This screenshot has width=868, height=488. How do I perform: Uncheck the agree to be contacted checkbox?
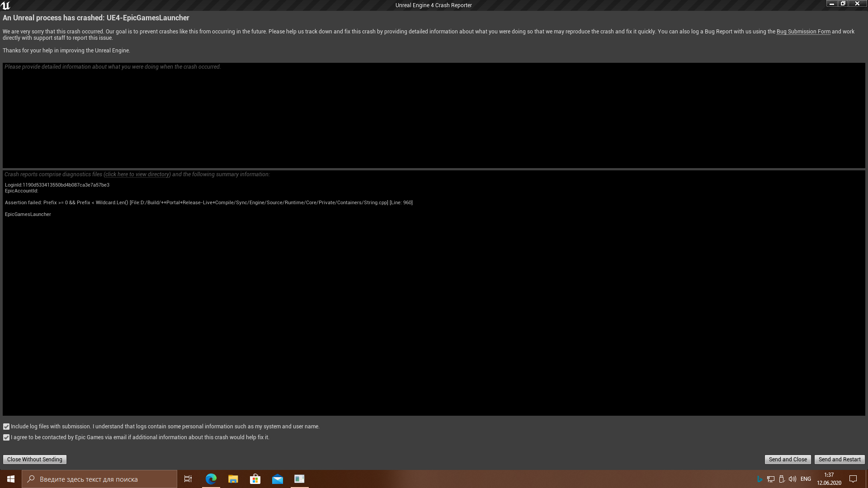click(6, 437)
